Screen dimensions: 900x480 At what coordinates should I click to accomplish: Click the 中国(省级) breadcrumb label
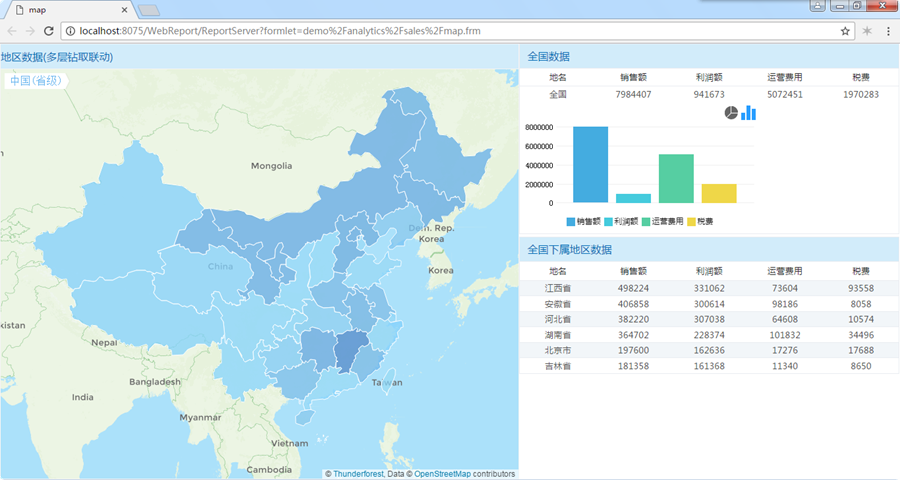[36, 80]
